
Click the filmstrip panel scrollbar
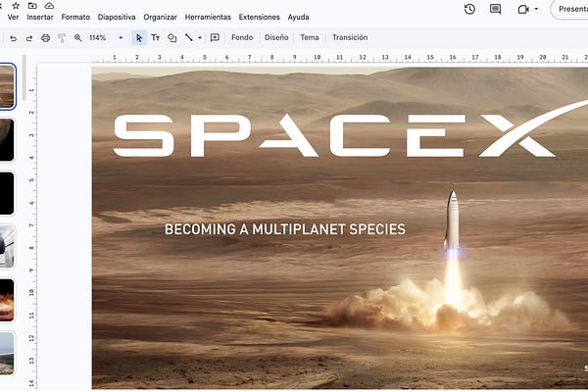click(24, 78)
